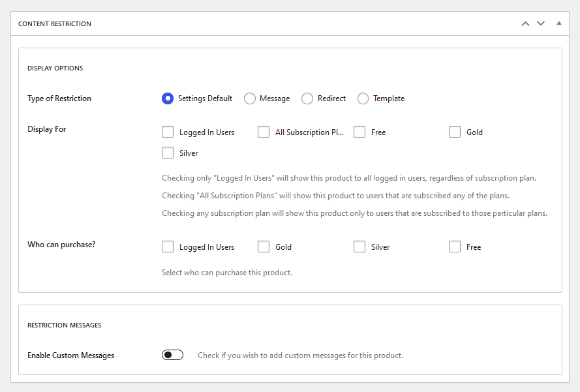Image resolution: width=580 pixels, height=392 pixels.
Task: Tick the Free box under Display For
Action: (359, 132)
